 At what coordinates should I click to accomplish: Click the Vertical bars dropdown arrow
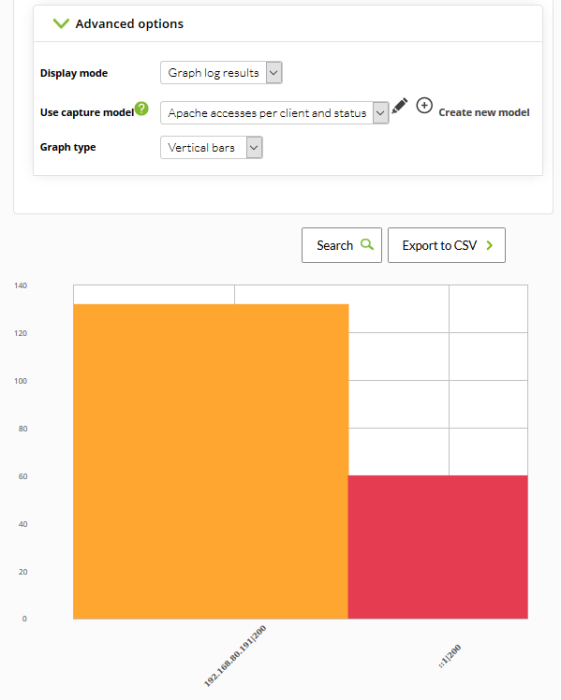(254, 148)
